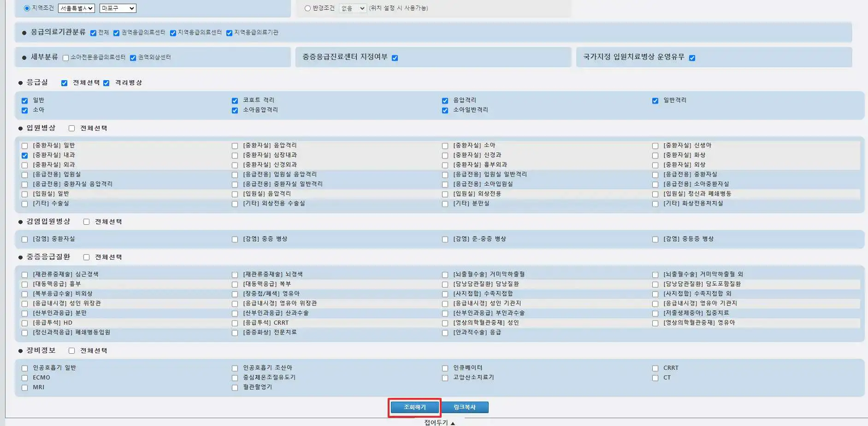Select the 반경조건 radio button
The width and height of the screenshot is (868, 426).
click(x=307, y=8)
